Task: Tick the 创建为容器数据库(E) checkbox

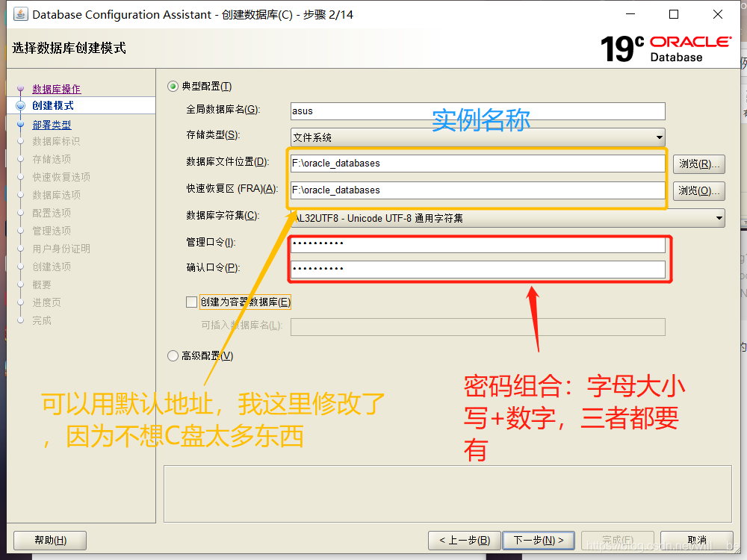Action: (x=191, y=302)
